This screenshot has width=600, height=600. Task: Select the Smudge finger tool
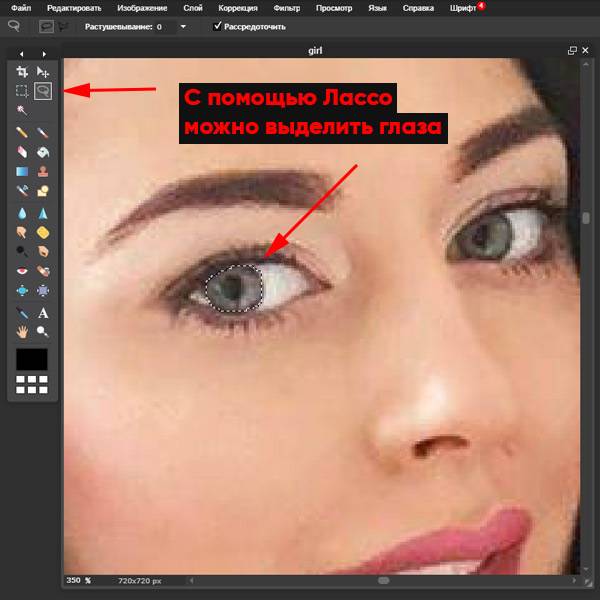point(22,232)
